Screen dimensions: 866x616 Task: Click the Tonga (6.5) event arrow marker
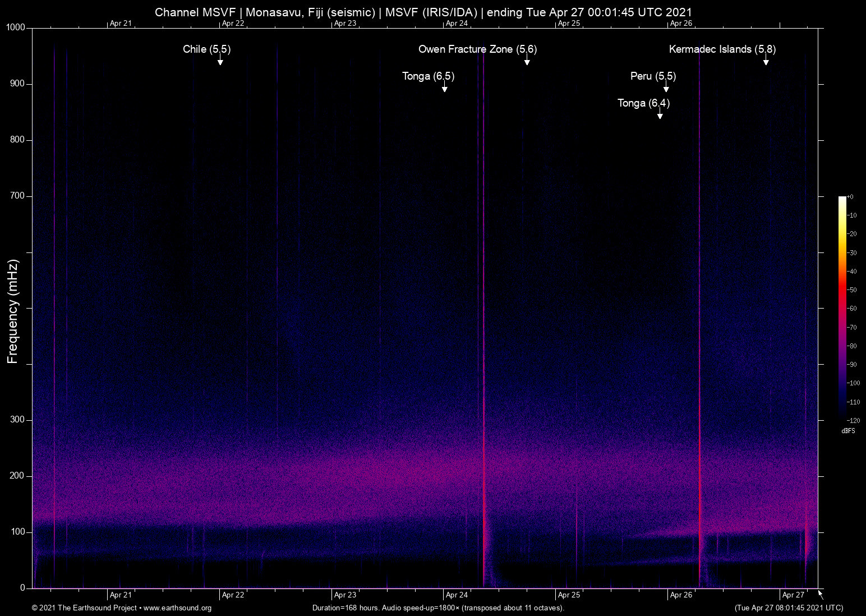[445, 89]
